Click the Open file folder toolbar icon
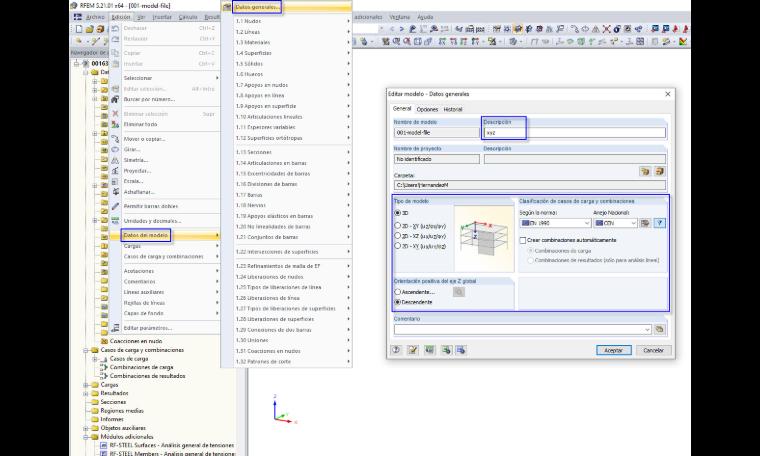This screenshot has height=456, width=760. point(89,29)
